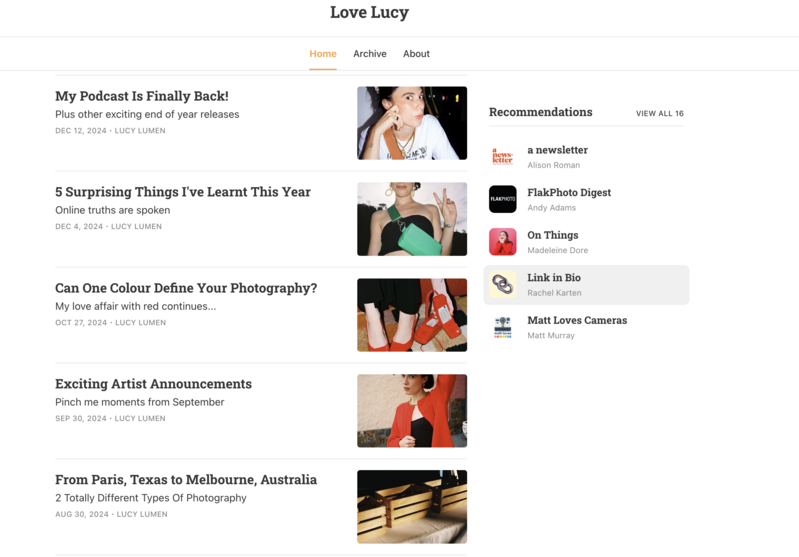799x557 pixels.
Task: Click the Link in Bio chain icon
Action: coord(502,285)
